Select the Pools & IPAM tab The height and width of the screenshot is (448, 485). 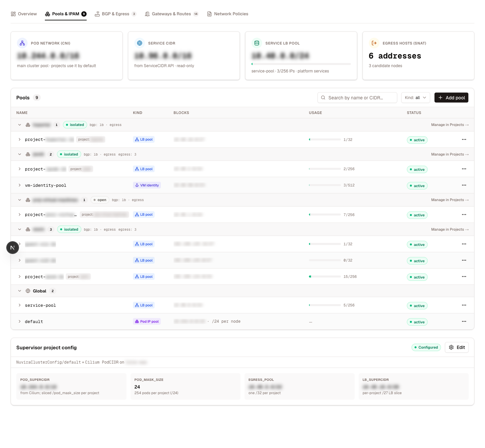click(66, 14)
